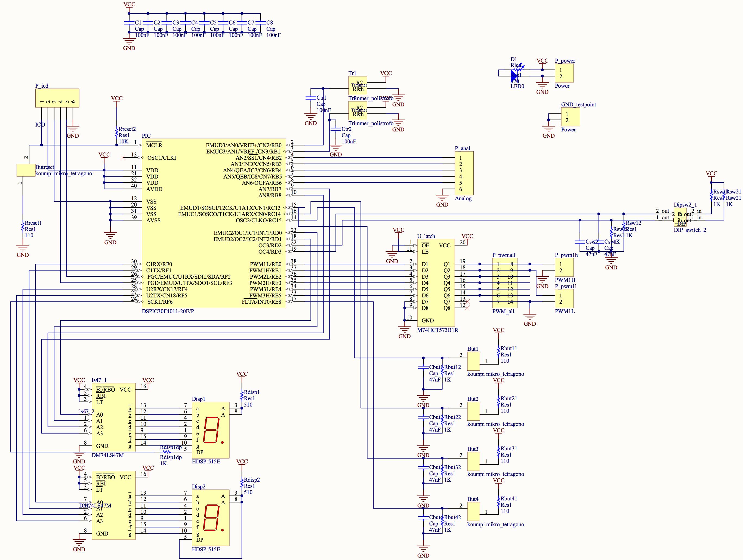Click the Analog label under P_anal

pos(463,199)
